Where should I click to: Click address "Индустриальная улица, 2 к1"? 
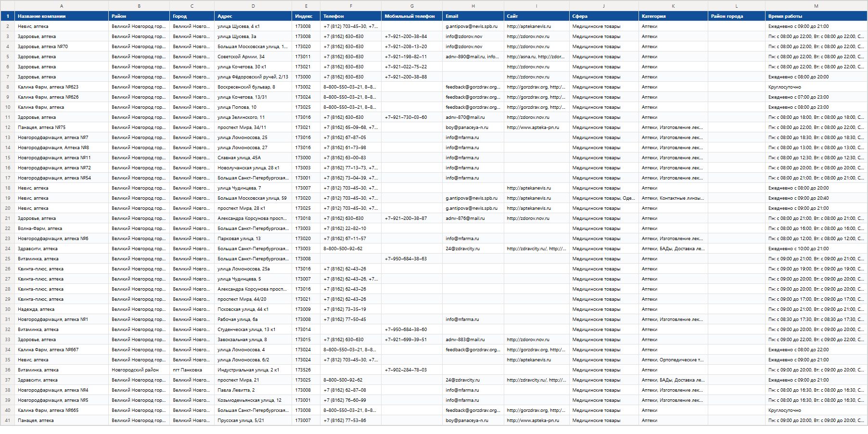(253, 370)
